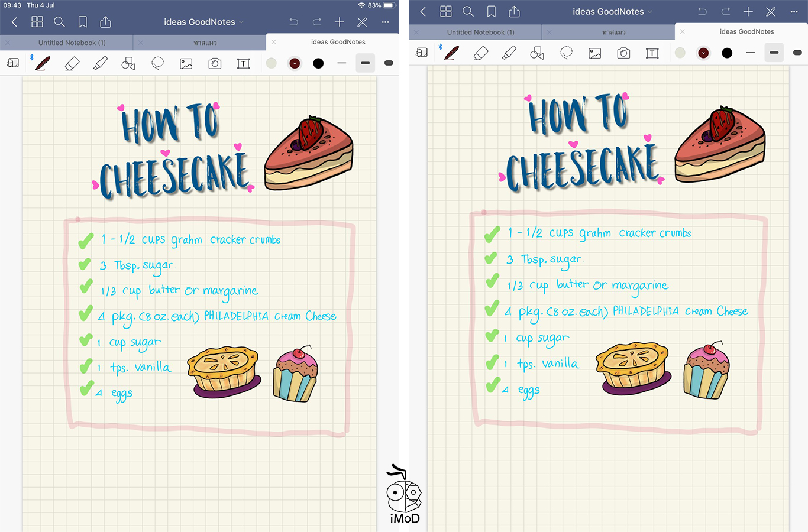Choose thinnest stroke width in right window
Viewport: 808px width, 532px height.
click(750, 53)
